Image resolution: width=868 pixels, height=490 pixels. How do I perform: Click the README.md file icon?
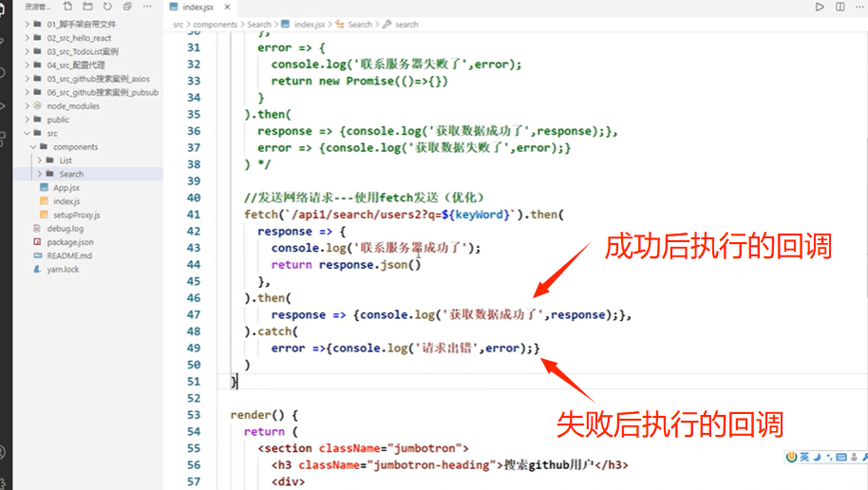tap(37, 255)
